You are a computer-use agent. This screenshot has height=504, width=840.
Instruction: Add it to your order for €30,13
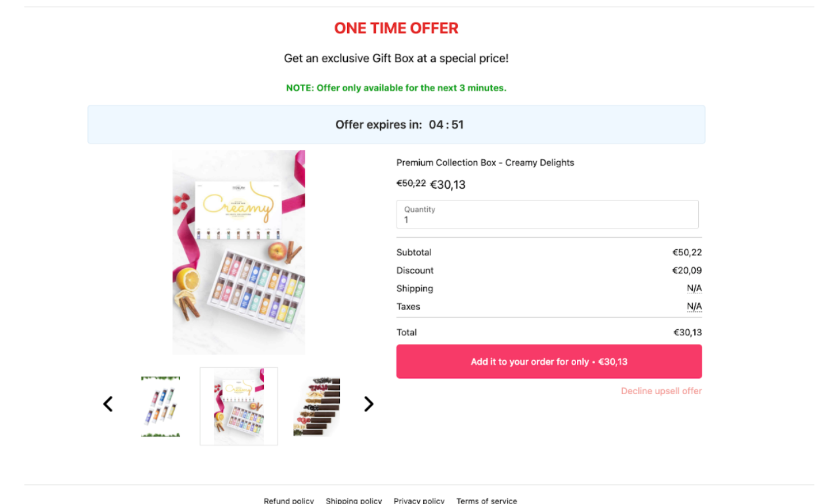coord(549,362)
